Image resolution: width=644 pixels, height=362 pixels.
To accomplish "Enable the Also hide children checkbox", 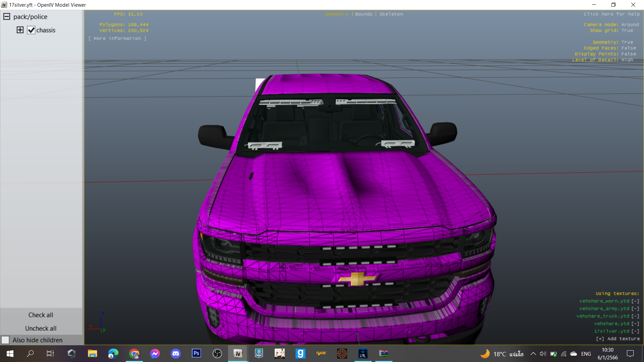I will coord(5,340).
